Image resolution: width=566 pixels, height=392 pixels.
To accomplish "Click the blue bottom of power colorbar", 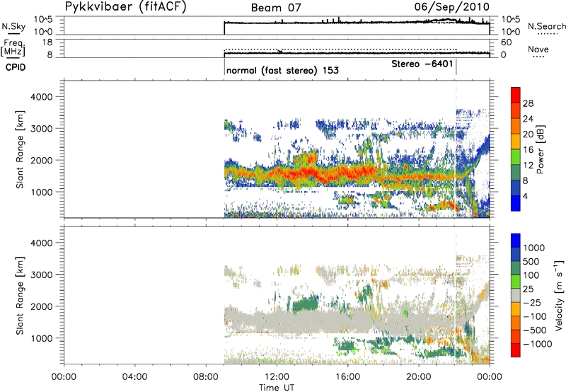I will tap(516, 203).
